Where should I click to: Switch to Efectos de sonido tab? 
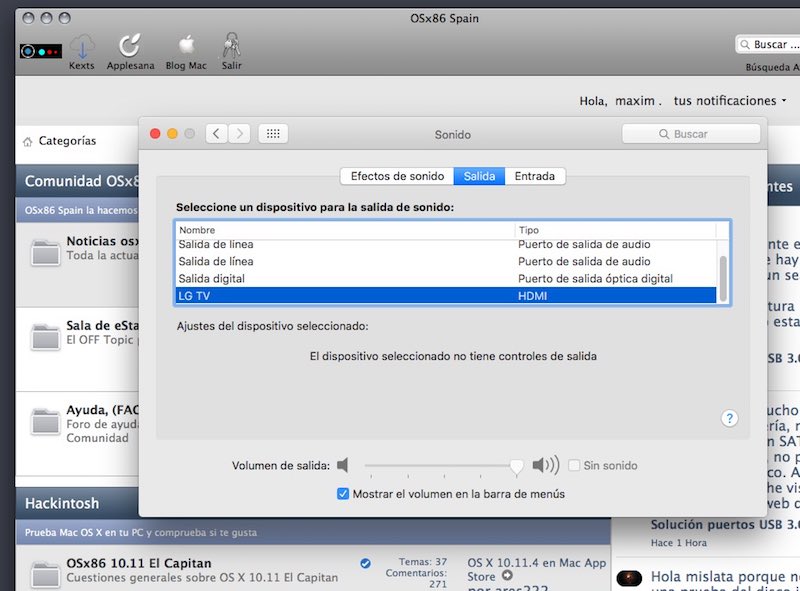(x=397, y=176)
